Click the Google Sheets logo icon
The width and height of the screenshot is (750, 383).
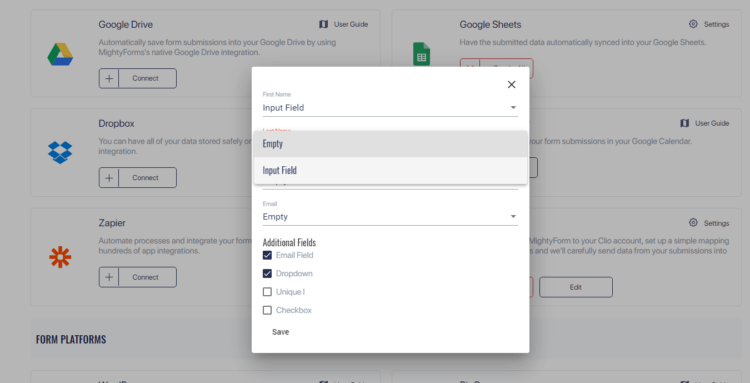[421, 54]
